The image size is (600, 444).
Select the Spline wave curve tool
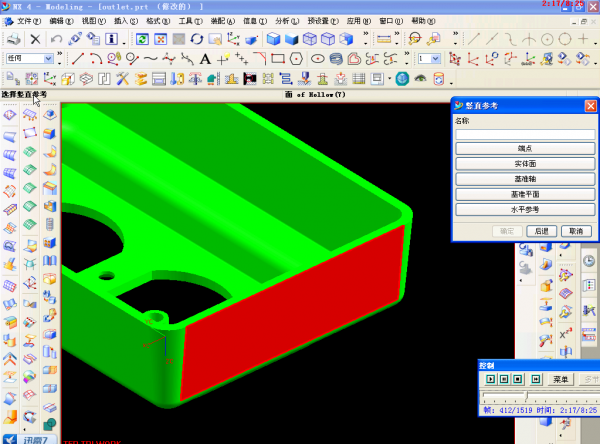point(150,59)
